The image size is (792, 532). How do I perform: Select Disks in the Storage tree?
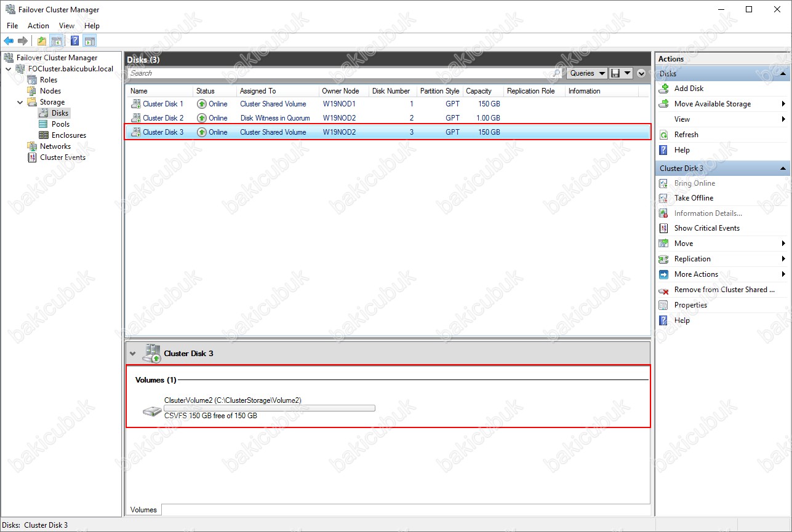pos(60,113)
